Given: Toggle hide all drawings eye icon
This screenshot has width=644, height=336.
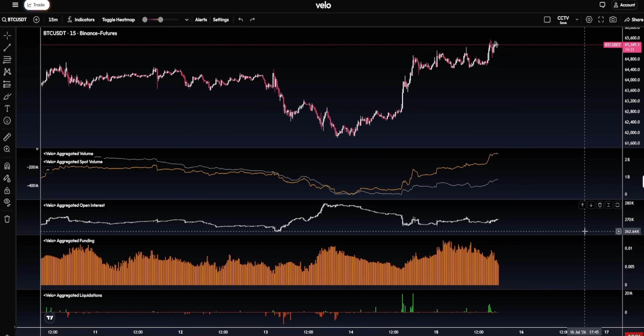Looking at the screenshot, I should point(7,202).
